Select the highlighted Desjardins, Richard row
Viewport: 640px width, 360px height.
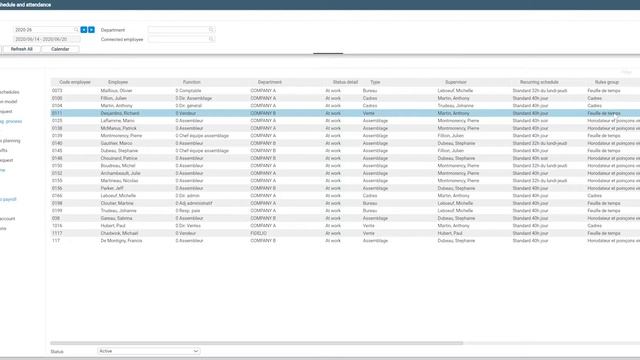coord(345,113)
